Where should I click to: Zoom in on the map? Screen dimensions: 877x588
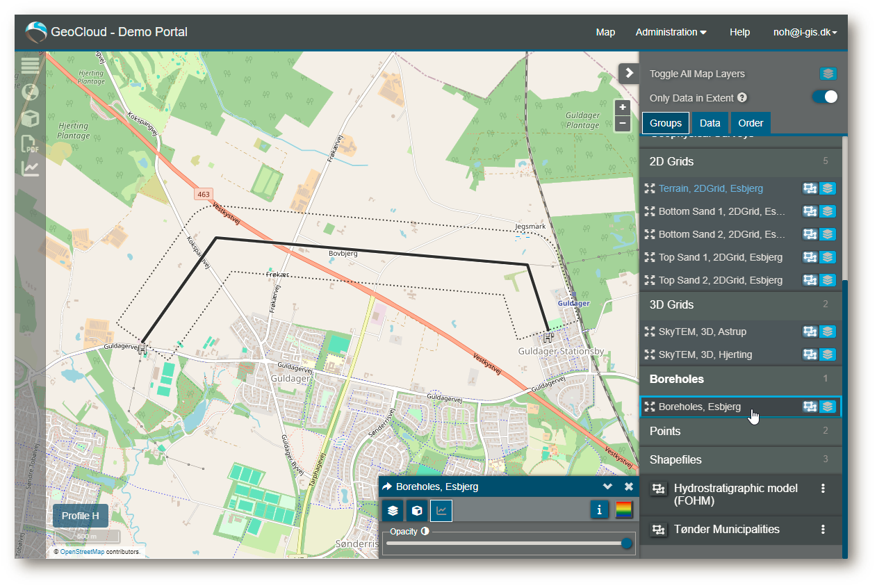[623, 108]
